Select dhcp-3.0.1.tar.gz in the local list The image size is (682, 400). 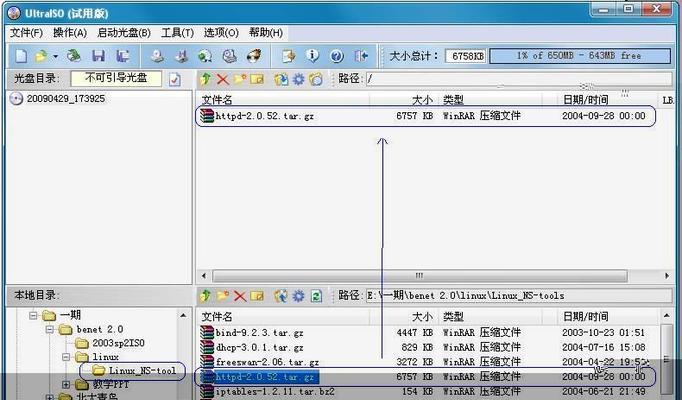[x=259, y=347]
